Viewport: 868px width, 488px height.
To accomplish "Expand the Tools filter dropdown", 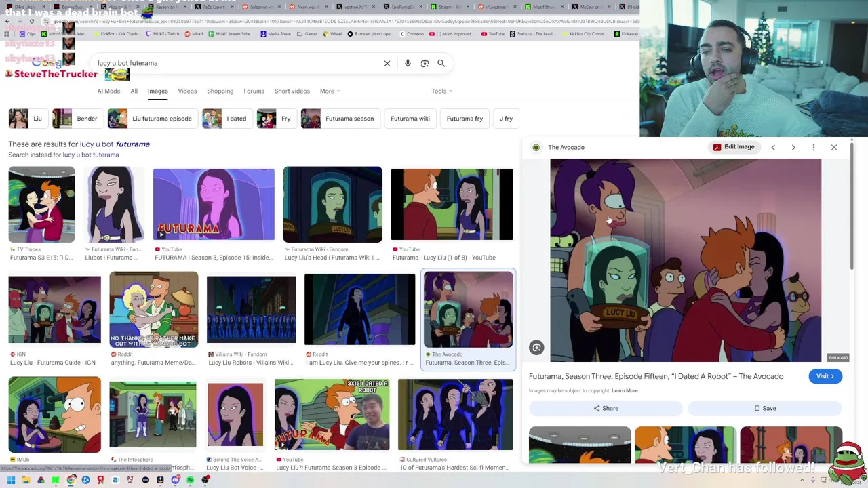I will tap(441, 91).
